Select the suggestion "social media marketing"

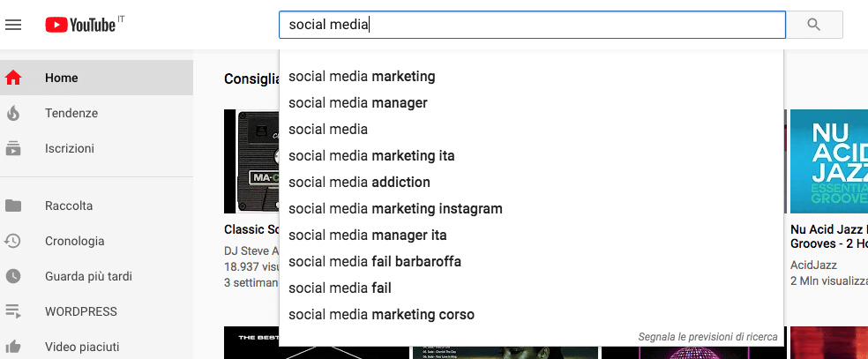[531, 77]
